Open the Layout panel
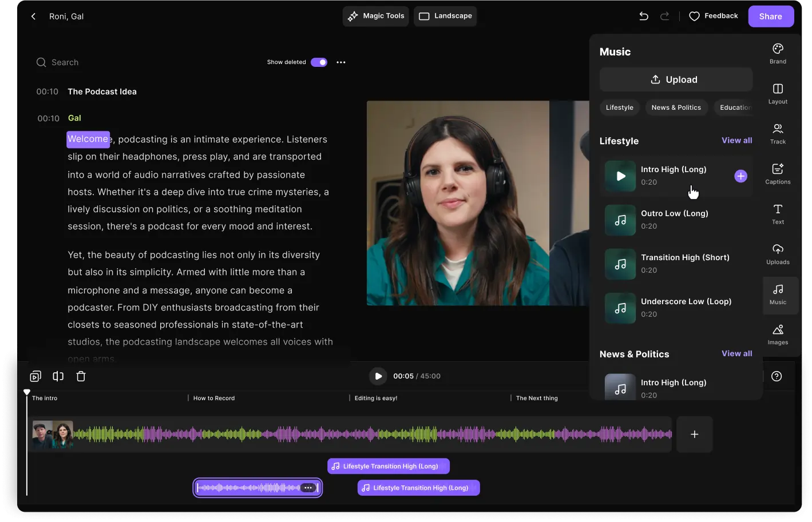812x522 pixels. [778, 93]
